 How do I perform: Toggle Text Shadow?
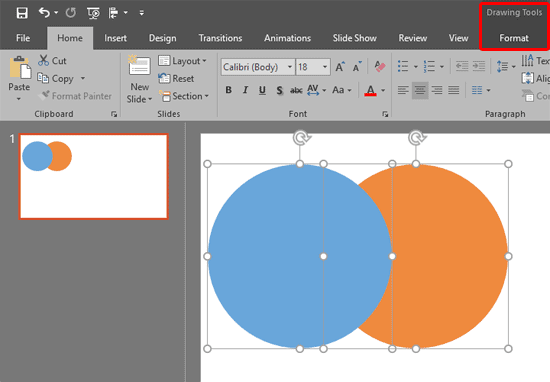coord(279,91)
